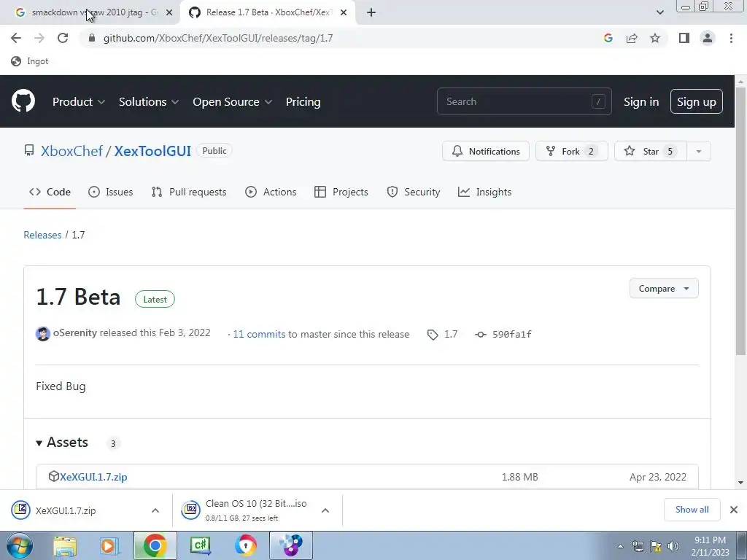The image size is (747, 560).
Task: Open Clean OS iso download options chevron
Action: point(325,510)
